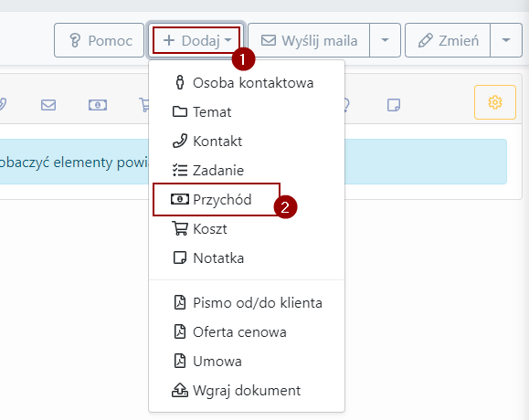This screenshot has width=529, height=420.
Task: Open the Dodaj dropdown button
Action: tap(196, 40)
